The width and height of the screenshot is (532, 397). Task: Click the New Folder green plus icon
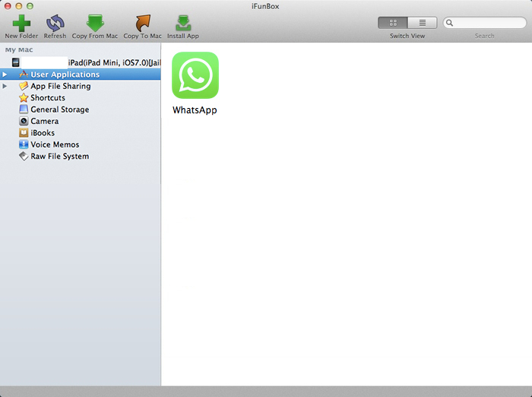click(21, 23)
